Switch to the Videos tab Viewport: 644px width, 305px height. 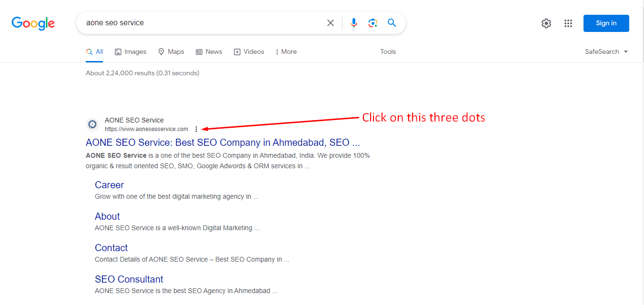tap(249, 51)
